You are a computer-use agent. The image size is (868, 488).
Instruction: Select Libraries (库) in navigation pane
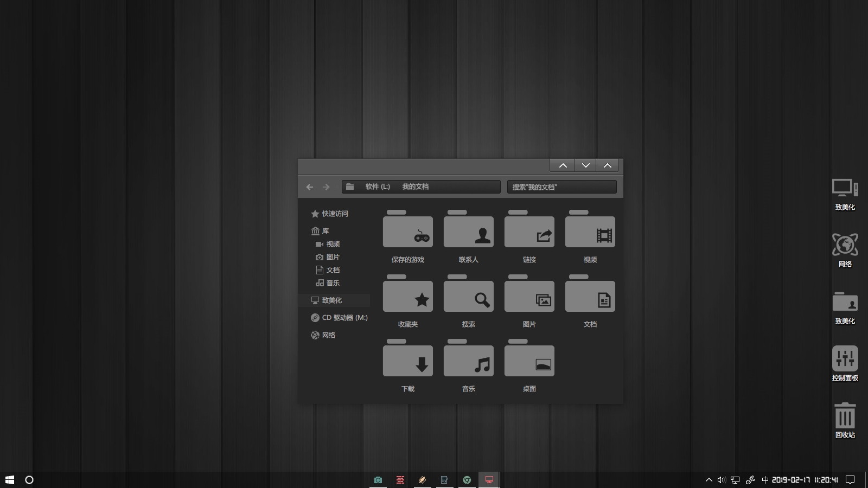tap(325, 231)
